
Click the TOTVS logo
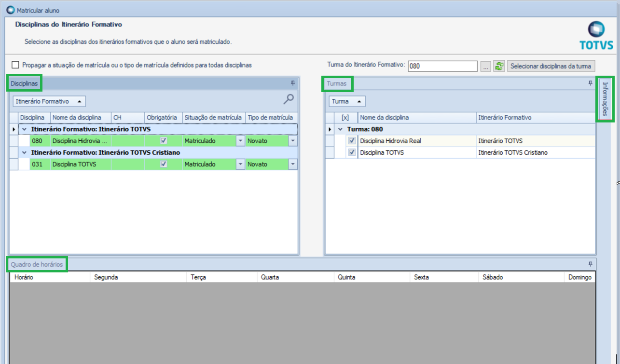point(596,36)
